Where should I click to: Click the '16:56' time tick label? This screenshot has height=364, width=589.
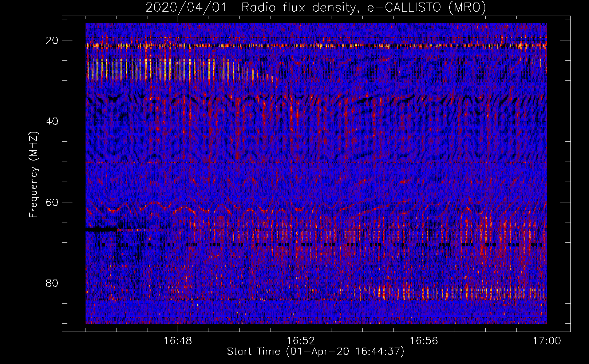pyautogui.click(x=424, y=341)
